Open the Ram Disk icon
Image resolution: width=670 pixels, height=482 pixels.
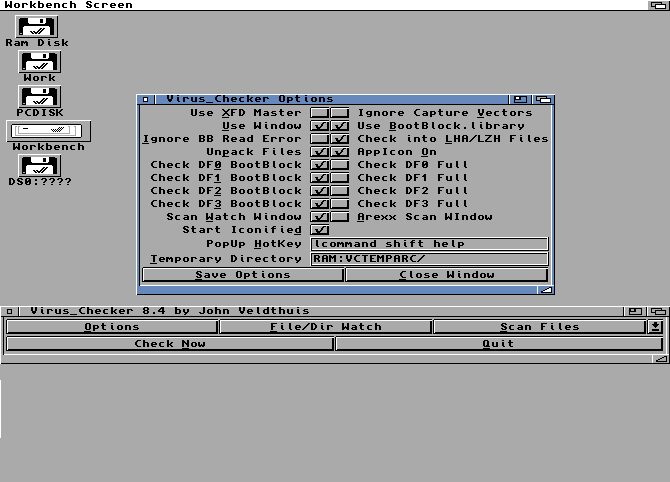coord(37,27)
